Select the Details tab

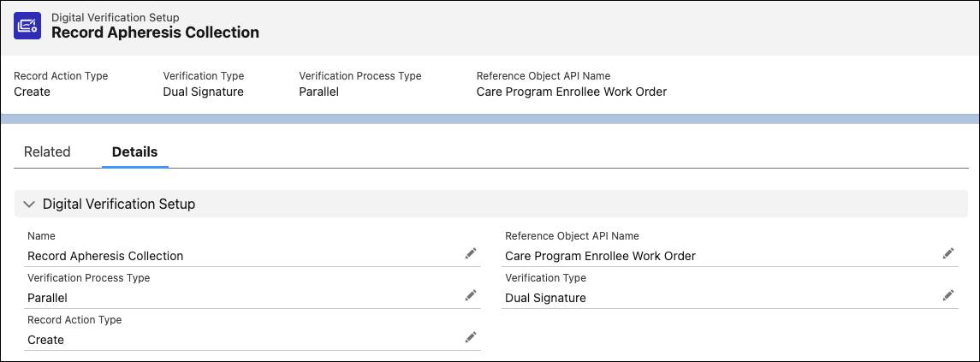(134, 151)
